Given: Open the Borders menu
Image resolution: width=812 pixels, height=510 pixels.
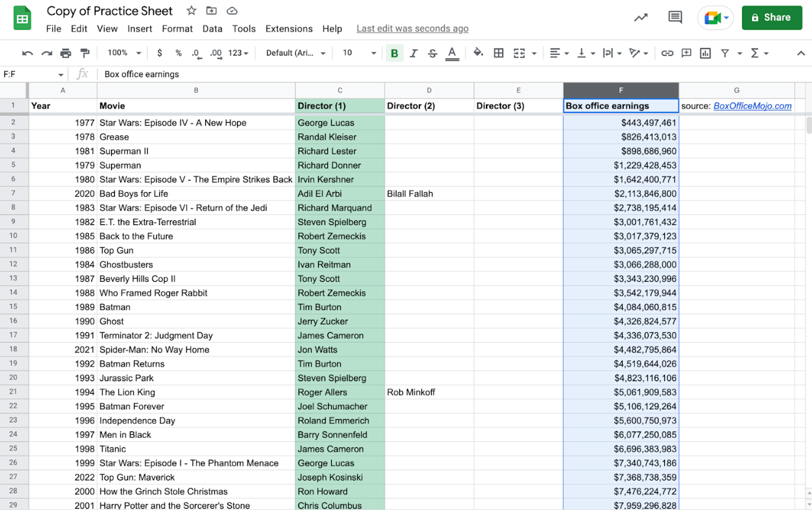Looking at the screenshot, I should pos(498,53).
